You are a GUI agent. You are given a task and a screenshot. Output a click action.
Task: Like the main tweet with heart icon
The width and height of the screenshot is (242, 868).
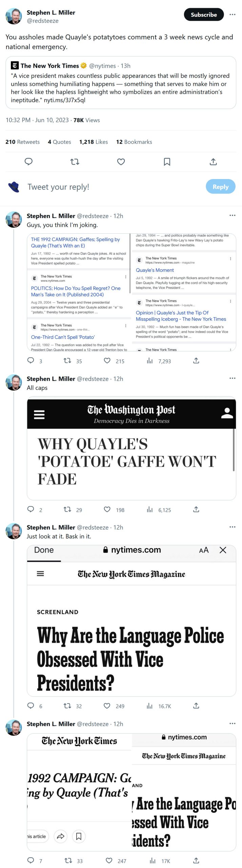tap(121, 162)
